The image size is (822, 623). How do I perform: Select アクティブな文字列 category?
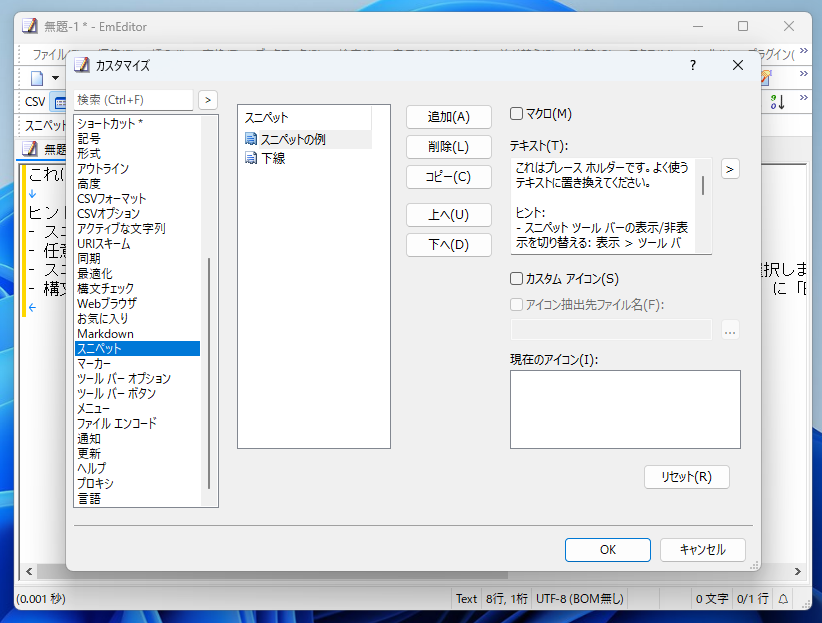(137, 229)
